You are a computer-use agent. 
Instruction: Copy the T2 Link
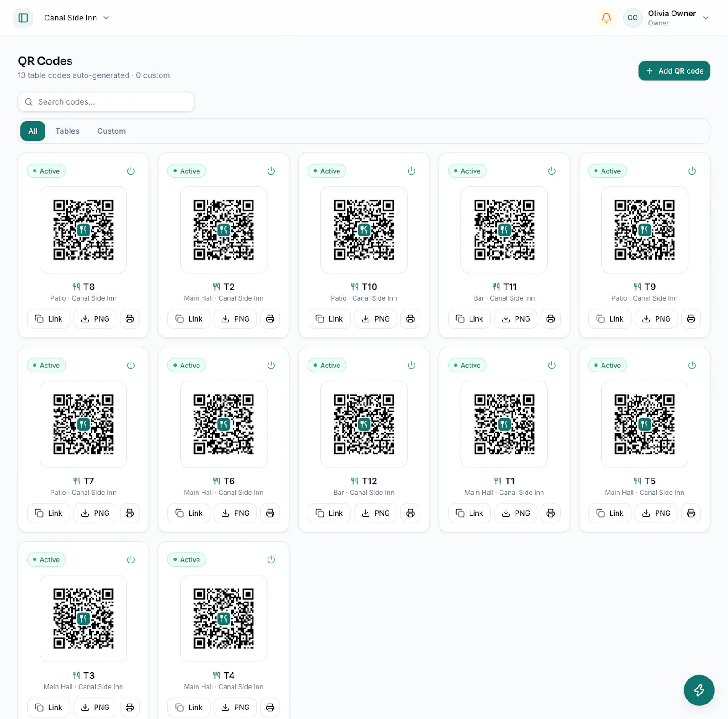pyautogui.click(x=189, y=319)
